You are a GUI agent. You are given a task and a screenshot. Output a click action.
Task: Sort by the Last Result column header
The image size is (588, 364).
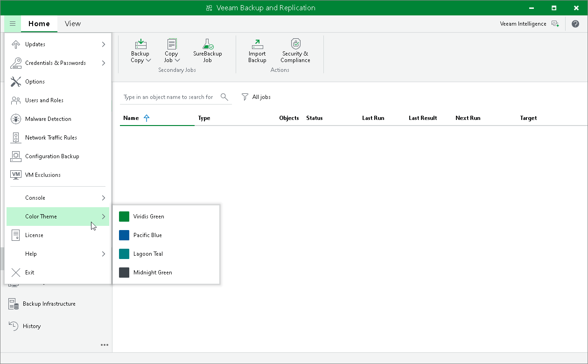(x=423, y=118)
